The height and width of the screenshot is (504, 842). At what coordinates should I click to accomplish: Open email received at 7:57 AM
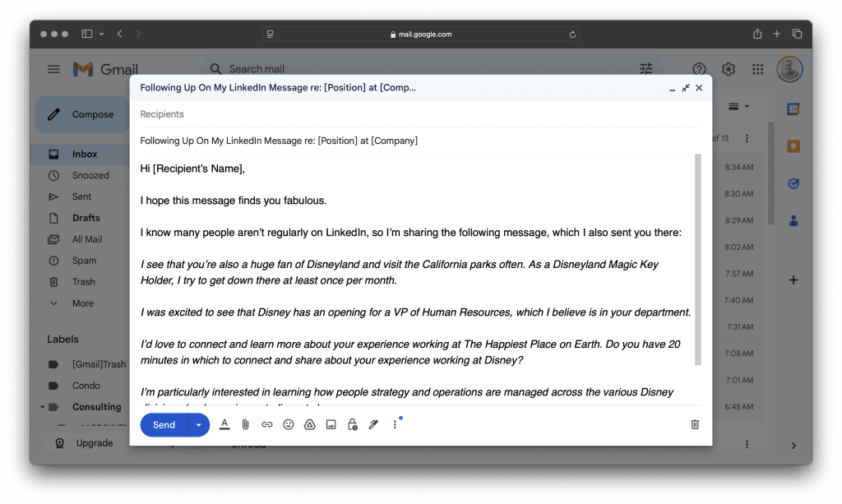coord(739,274)
